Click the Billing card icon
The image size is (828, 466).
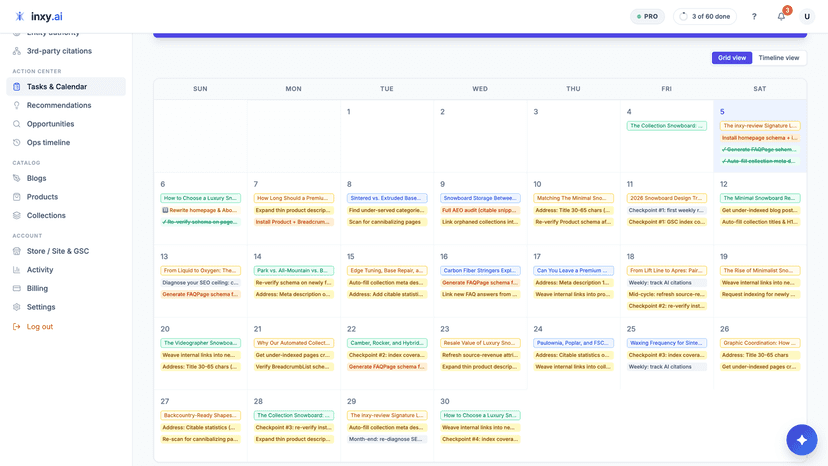16,288
